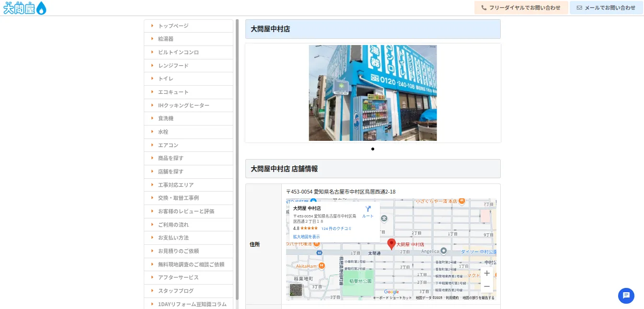
Task: Click the envelope icon on the mail button
Action: click(x=579, y=8)
